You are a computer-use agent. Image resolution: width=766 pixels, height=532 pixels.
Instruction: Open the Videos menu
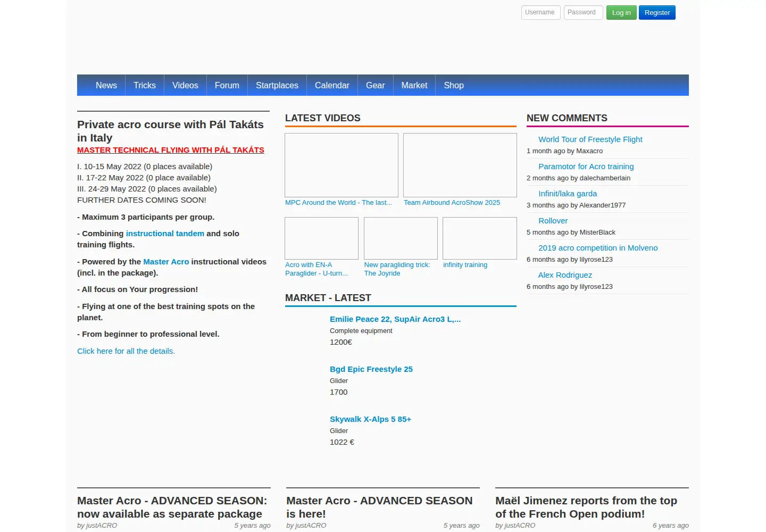[x=185, y=85]
